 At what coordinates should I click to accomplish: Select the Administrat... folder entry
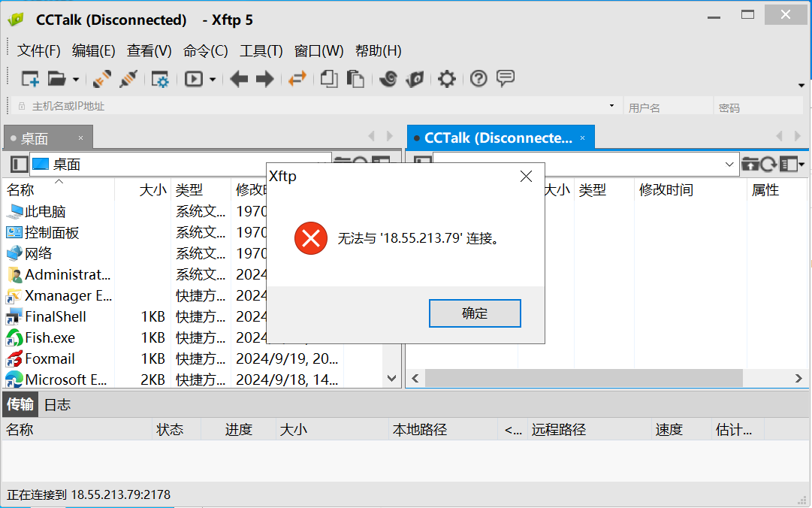[68, 274]
